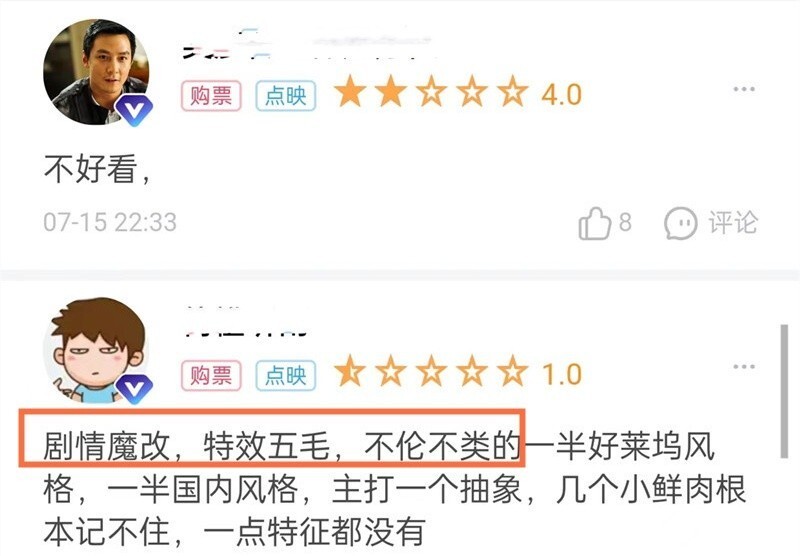Click the first star of the 4.0 rating

point(351,91)
